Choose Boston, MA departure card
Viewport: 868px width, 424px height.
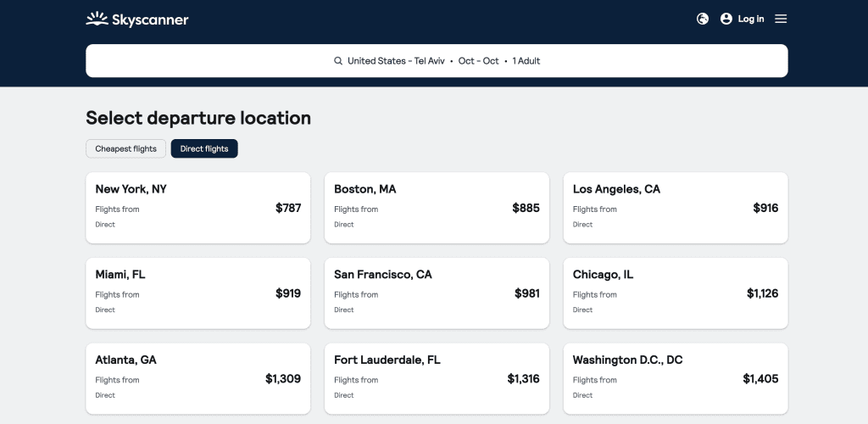tap(437, 208)
